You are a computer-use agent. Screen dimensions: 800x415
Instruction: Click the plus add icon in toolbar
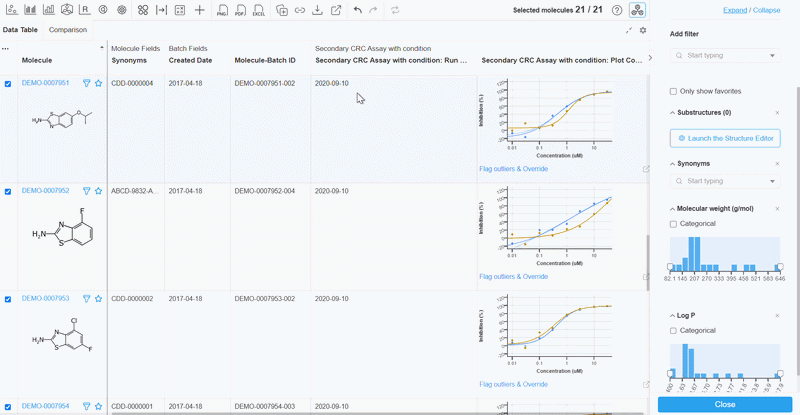[199, 10]
